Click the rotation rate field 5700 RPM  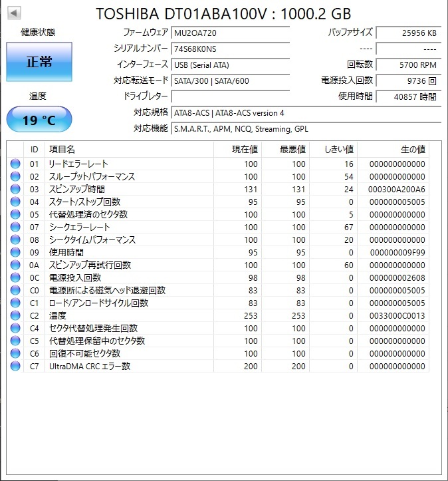409,65
